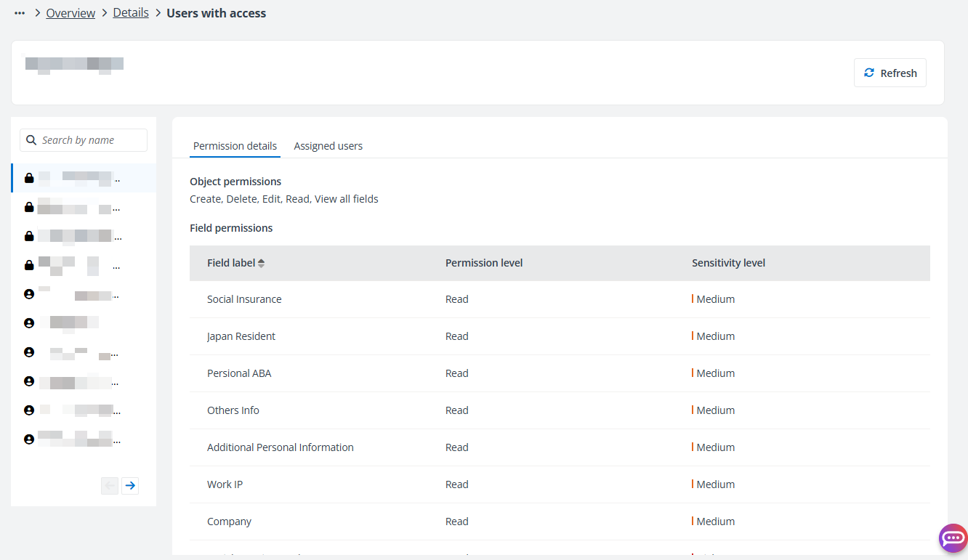Click the lock icon on the first profile entry
Viewport: 968px width, 560px height.
(x=29, y=178)
